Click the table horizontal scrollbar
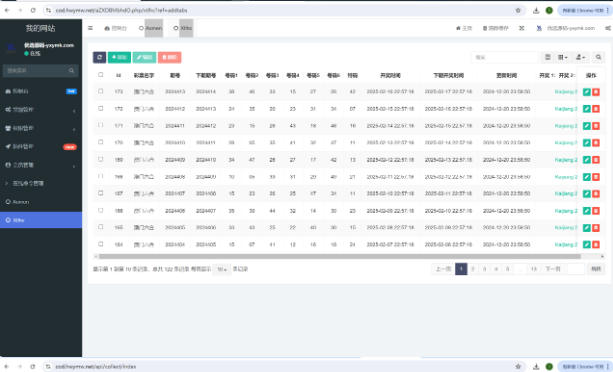Viewport: 613px width, 372px height. tap(339, 257)
